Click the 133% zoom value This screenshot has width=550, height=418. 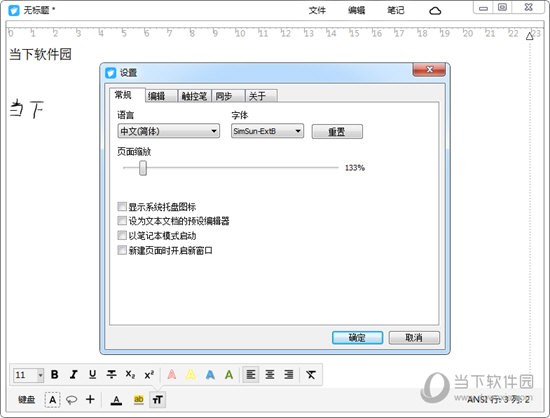[x=355, y=168]
